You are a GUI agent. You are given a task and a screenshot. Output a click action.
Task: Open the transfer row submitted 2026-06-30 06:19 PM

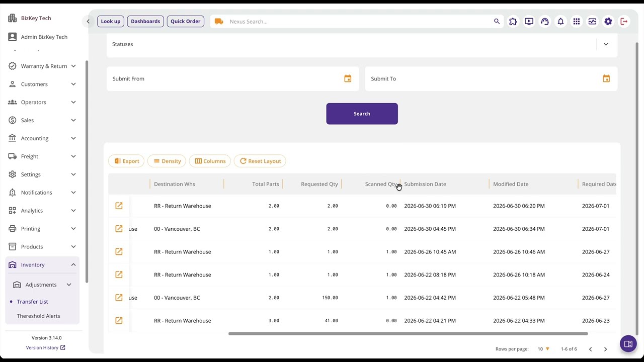tap(119, 206)
